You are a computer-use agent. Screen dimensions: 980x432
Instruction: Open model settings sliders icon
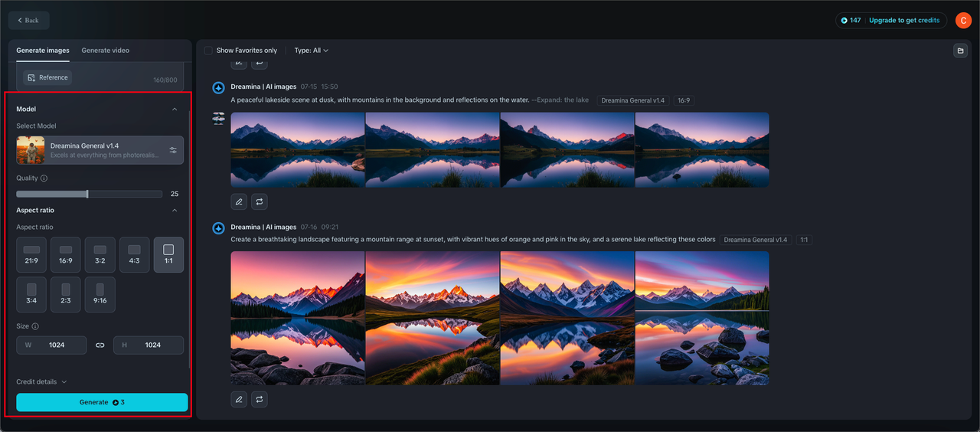pyautogui.click(x=173, y=150)
